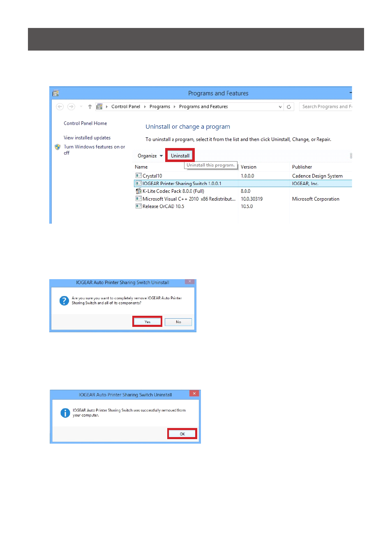
Task: Expand the chevron before Control Panel breadcrumb
Action: (x=107, y=107)
